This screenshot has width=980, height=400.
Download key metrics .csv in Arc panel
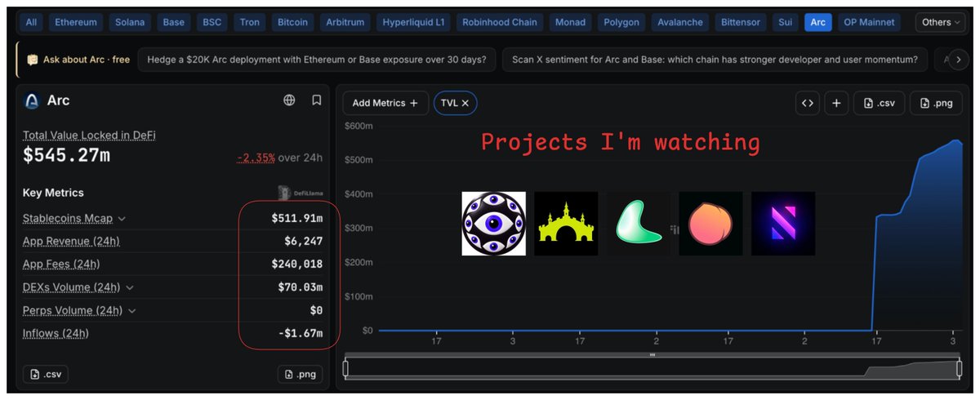pos(46,374)
